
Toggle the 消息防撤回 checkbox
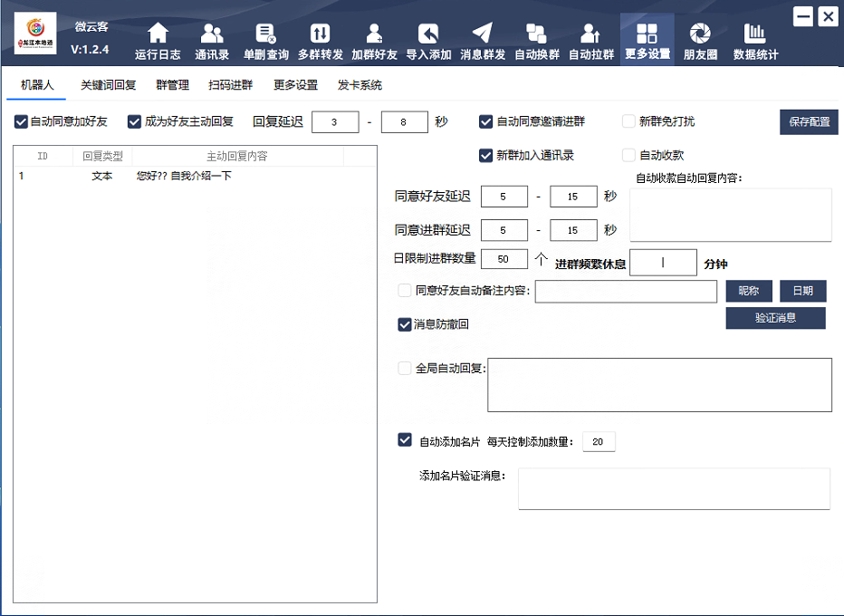pos(405,324)
